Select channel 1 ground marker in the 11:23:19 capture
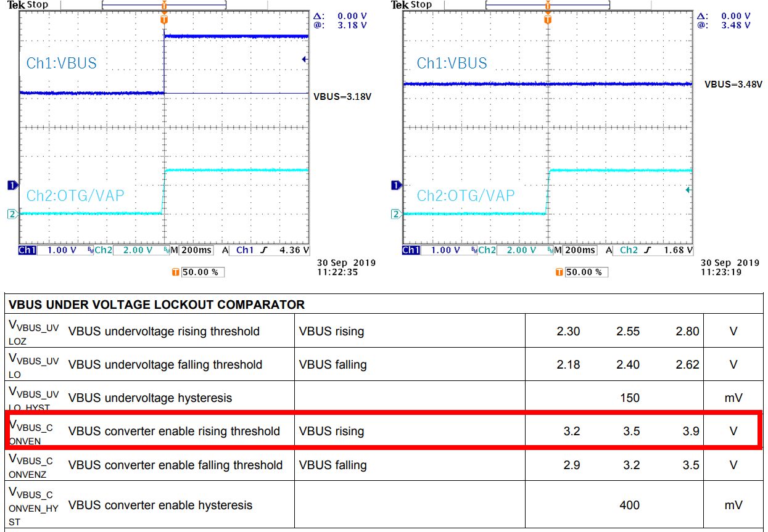This screenshot has width=768, height=532. (x=396, y=185)
